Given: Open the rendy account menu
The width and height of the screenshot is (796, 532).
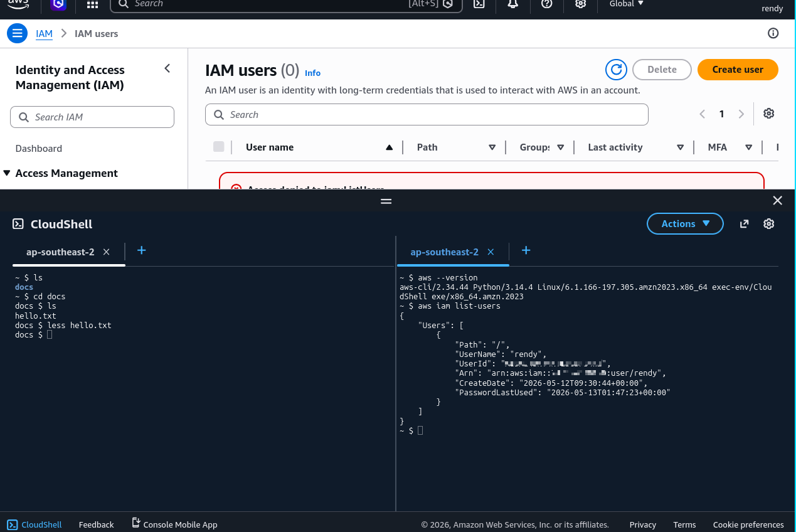Looking at the screenshot, I should point(772,8).
